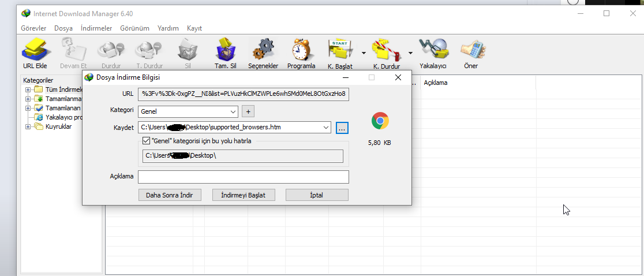This screenshot has width=644, height=276.
Task: Open the Görevler menu
Action: coord(33,28)
